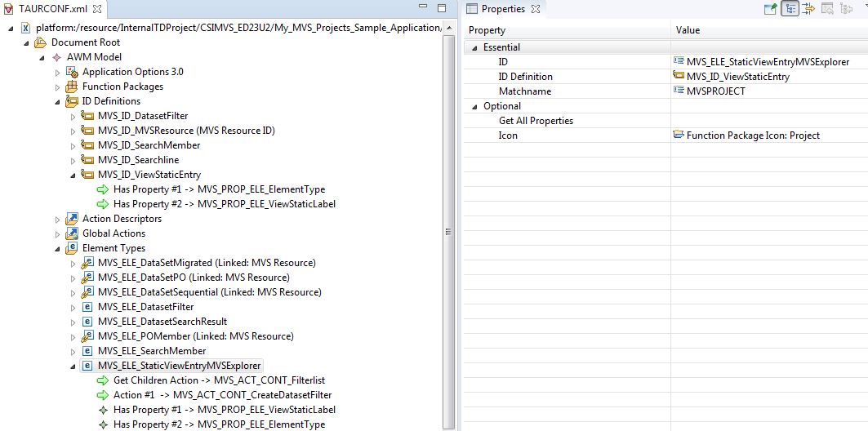Open the Properties view menu arrow
The image size is (868, 431).
[x=865, y=7]
